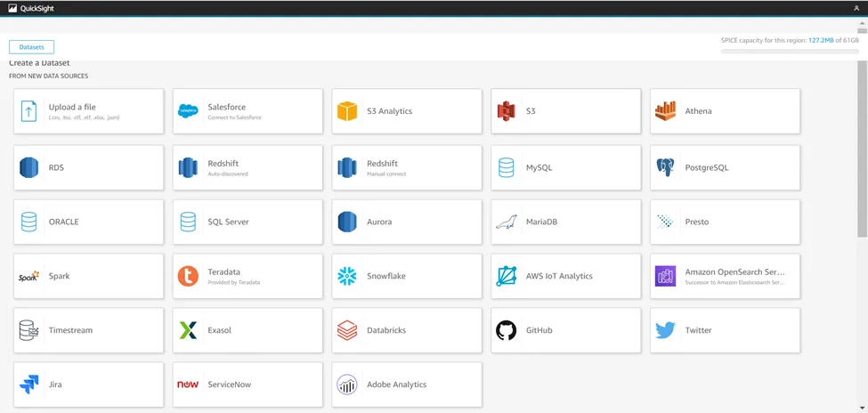
Task: Click the PostgreSQL elephant icon
Action: (665, 167)
